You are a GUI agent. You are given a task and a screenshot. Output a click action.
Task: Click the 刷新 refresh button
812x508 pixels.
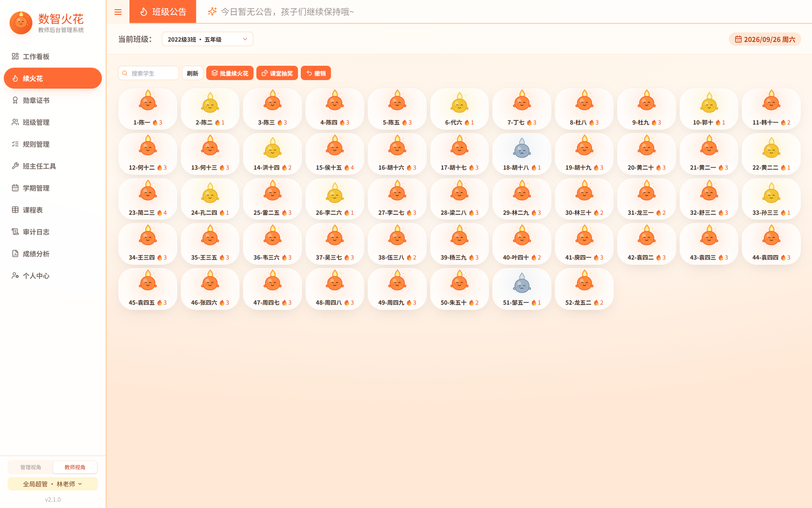[192, 73]
